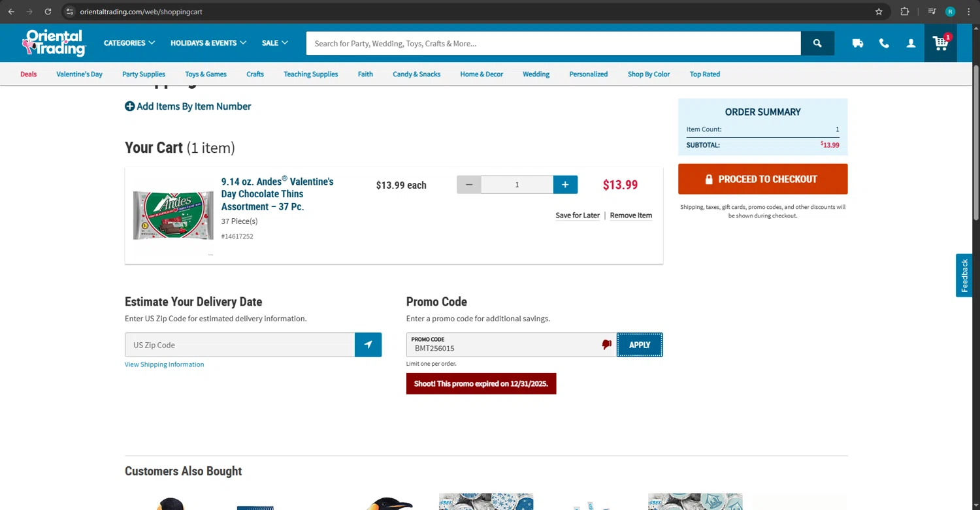This screenshot has width=980, height=510.
Task: Expand Holidays & Events dropdown
Action: pyautogui.click(x=208, y=43)
